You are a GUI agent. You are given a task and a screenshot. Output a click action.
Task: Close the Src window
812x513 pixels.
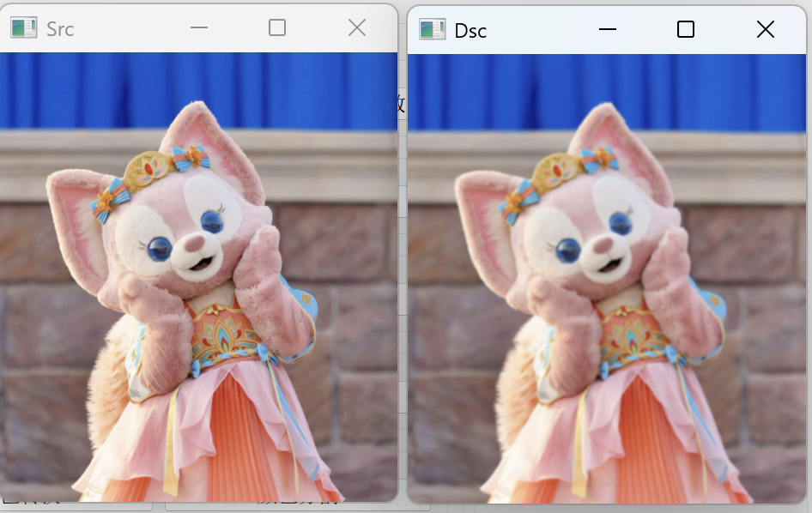tap(357, 27)
